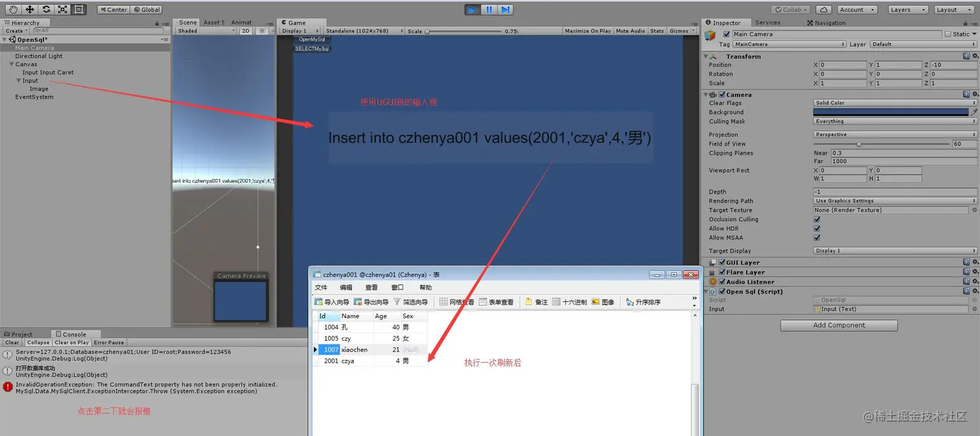Switch to the Project tab
This screenshot has height=436, width=980.
(19, 334)
